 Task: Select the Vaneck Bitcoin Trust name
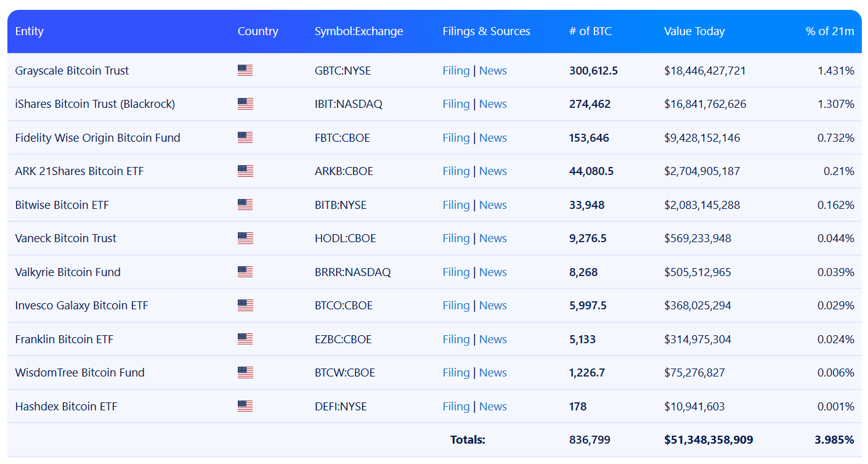point(65,238)
